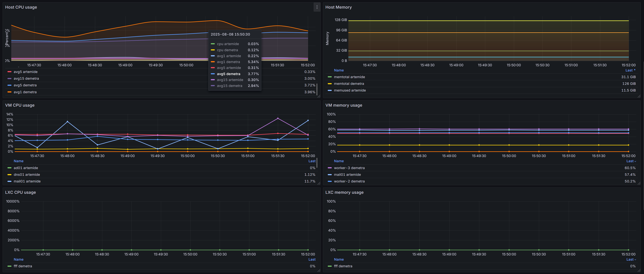The image size is (644, 274).
Task: Isolate the worker-3 demetra memory series
Action: click(349, 168)
